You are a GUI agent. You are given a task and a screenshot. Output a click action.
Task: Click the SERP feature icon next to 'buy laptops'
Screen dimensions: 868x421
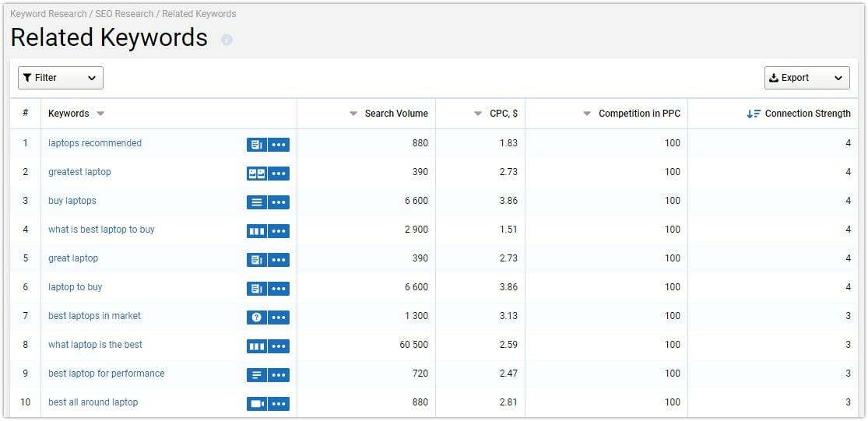tap(257, 202)
